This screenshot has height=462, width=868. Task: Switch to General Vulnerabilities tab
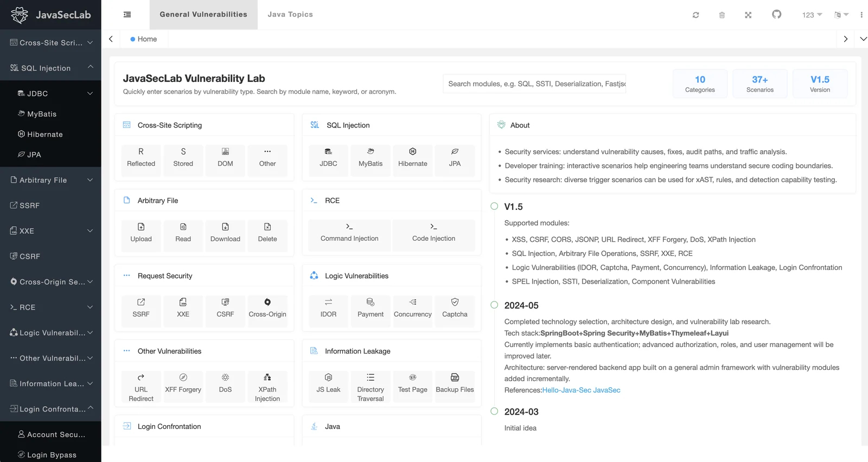203,15
